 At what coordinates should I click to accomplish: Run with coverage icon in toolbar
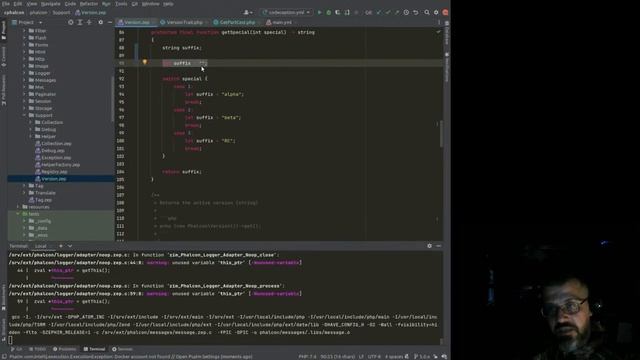[x=338, y=13]
